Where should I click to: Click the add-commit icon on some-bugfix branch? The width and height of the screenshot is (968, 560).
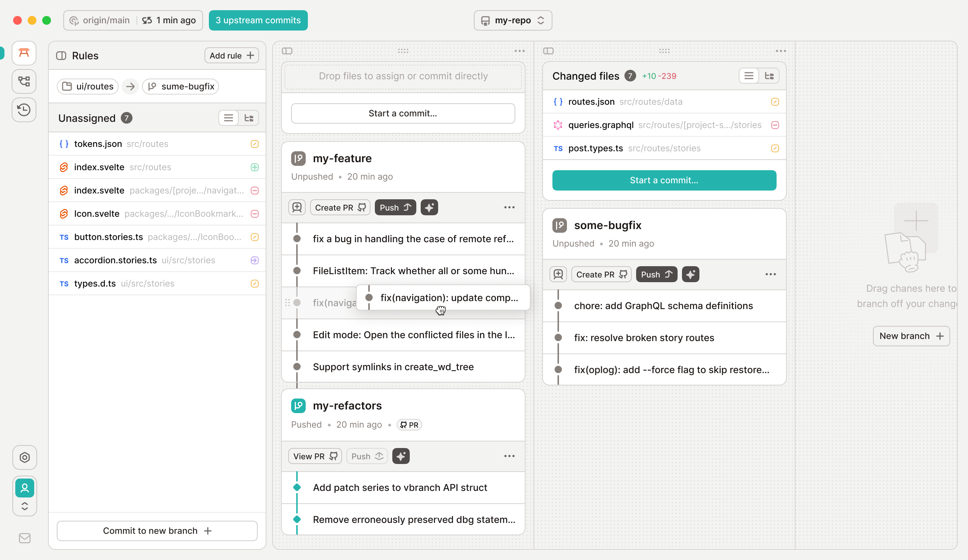558,274
